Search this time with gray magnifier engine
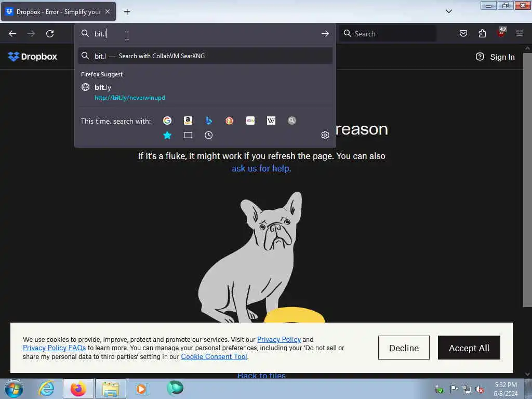532x399 pixels. pyautogui.click(x=292, y=121)
